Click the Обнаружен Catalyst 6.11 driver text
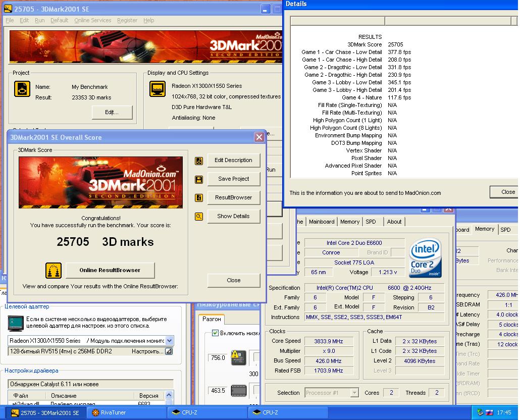This screenshot has width=520, height=420. point(90,384)
